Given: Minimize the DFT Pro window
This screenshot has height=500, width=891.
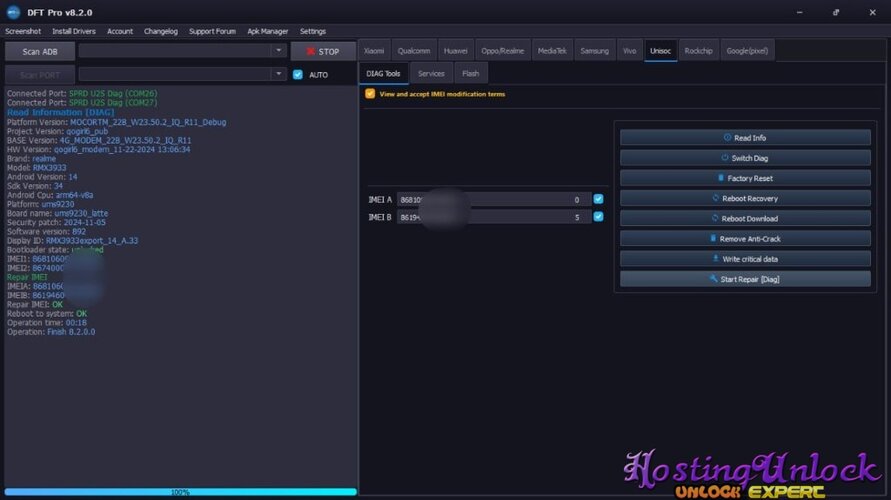Looking at the screenshot, I should 800,12.
